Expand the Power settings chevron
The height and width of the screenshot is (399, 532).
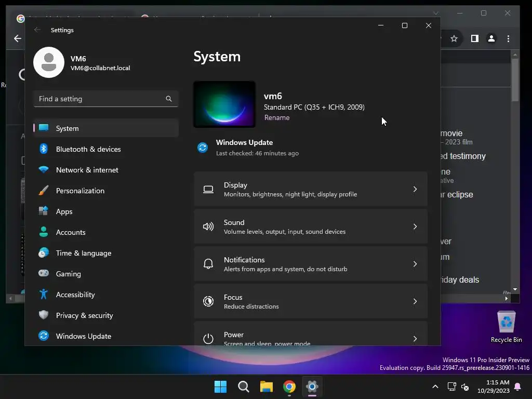tap(415, 338)
